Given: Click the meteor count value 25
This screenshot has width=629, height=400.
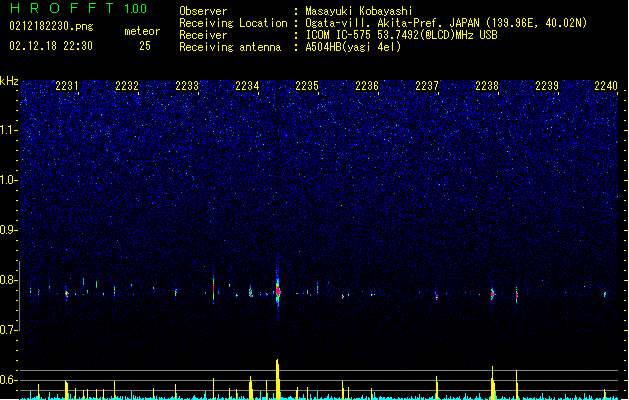Looking at the screenshot, I should pyautogui.click(x=145, y=46).
